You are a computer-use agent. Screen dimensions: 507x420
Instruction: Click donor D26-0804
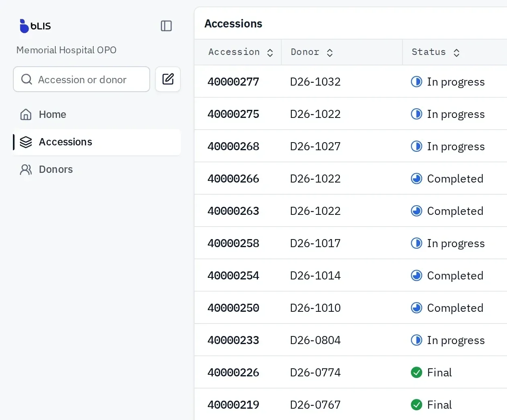tap(315, 340)
